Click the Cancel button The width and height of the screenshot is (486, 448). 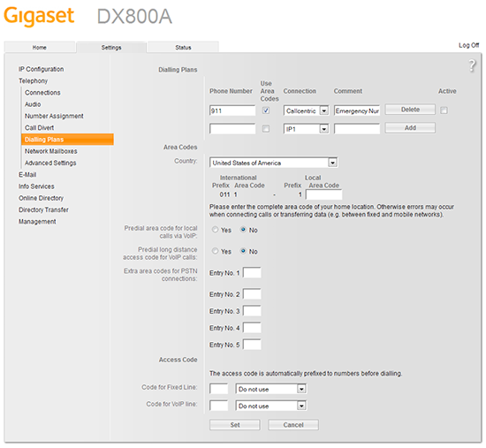click(293, 425)
